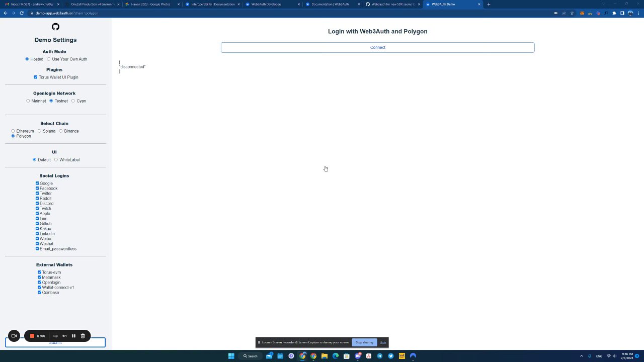Open the GitHub logo link in sidebar
The width and height of the screenshot is (644, 362).
pyautogui.click(x=55, y=27)
